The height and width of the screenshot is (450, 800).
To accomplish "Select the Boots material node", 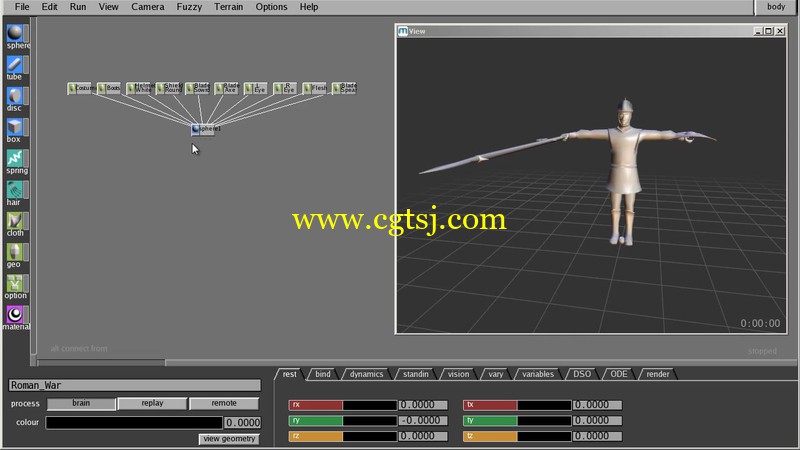I will [109, 88].
